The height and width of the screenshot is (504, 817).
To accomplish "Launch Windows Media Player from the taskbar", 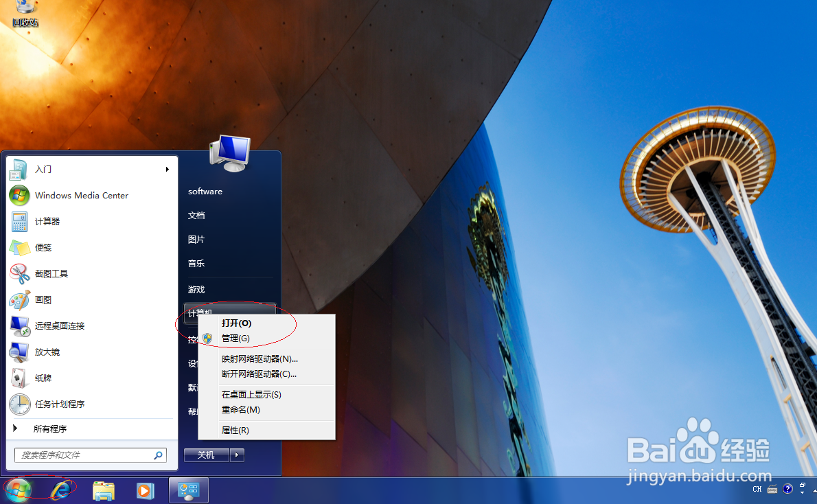I will (x=145, y=490).
